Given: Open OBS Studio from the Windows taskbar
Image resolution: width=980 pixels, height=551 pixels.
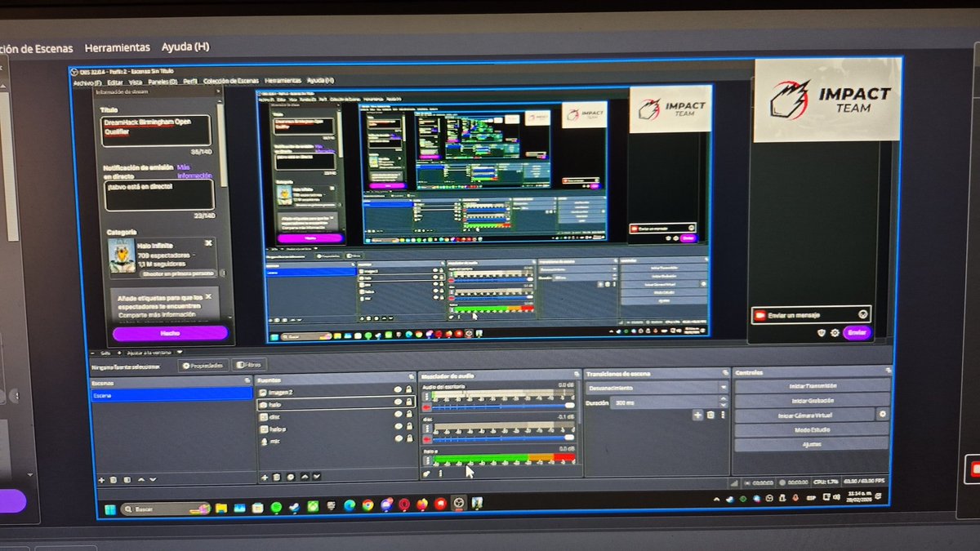Looking at the screenshot, I should [x=459, y=504].
